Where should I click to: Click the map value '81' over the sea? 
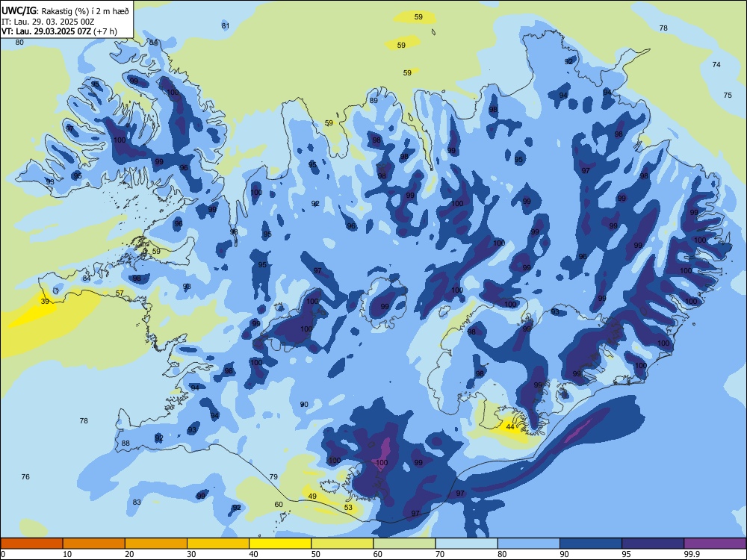(226, 25)
